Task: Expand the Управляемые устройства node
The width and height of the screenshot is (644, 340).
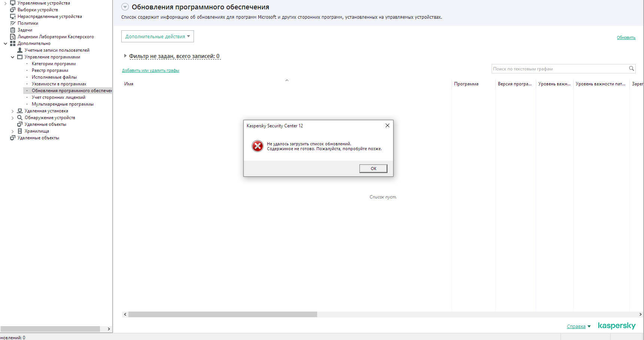Action: (6, 3)
